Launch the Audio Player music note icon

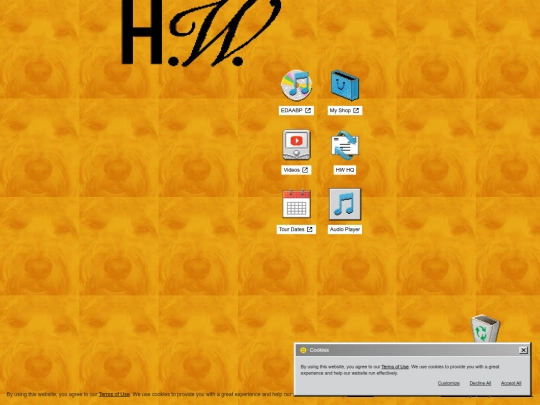point(345,204)
